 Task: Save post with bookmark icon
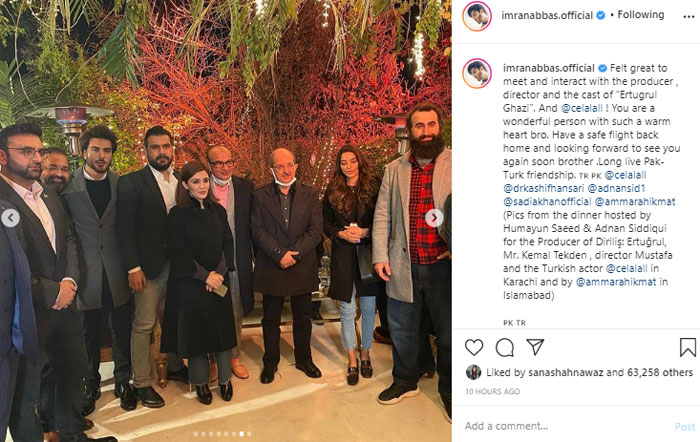(688, 347)
